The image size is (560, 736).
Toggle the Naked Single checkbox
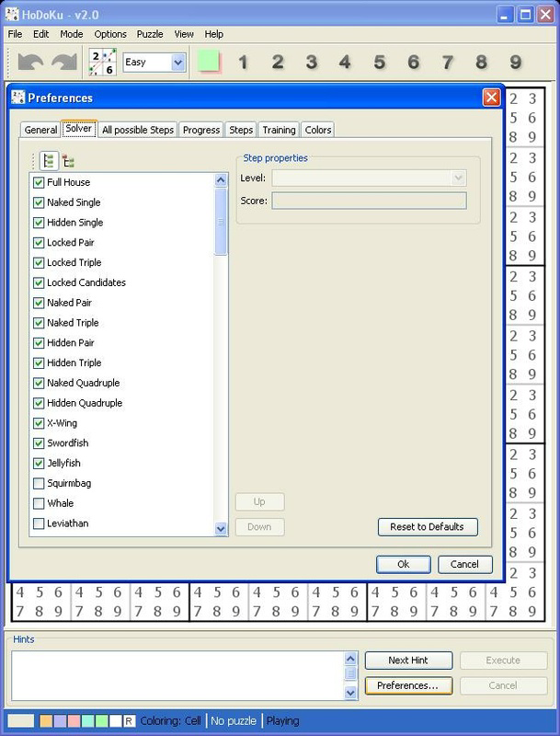click(39, 202)
